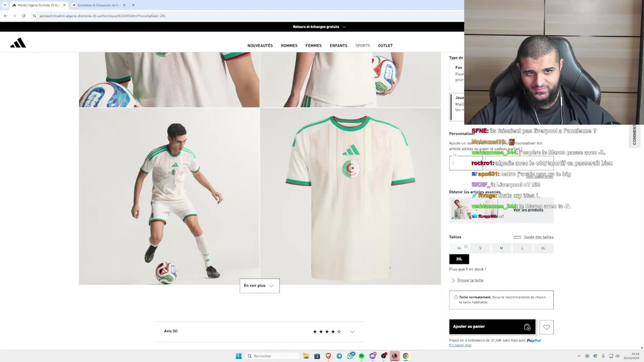
Task: Close the Ensembles & Chaussures tab
Action: coord(124,5)
